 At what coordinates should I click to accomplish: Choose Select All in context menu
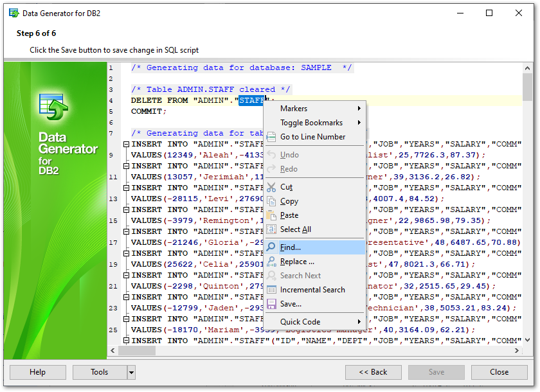(x=314, y=229)
